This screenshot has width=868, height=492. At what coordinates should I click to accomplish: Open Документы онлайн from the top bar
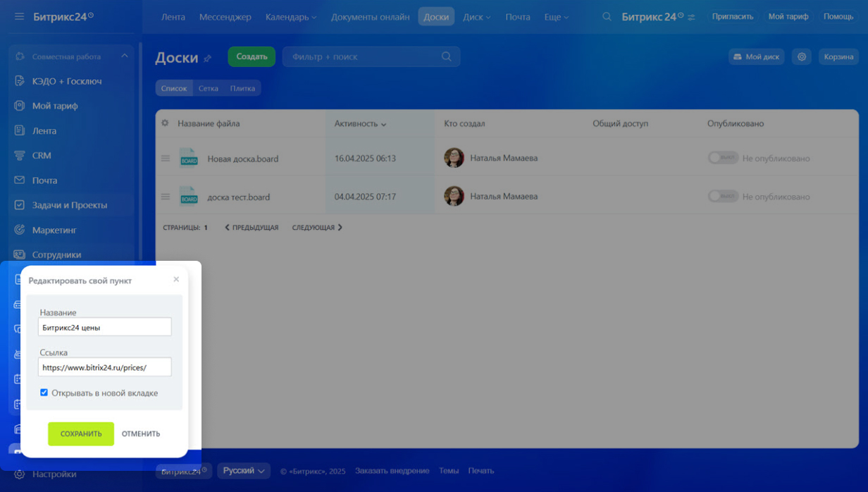(370, 17)
